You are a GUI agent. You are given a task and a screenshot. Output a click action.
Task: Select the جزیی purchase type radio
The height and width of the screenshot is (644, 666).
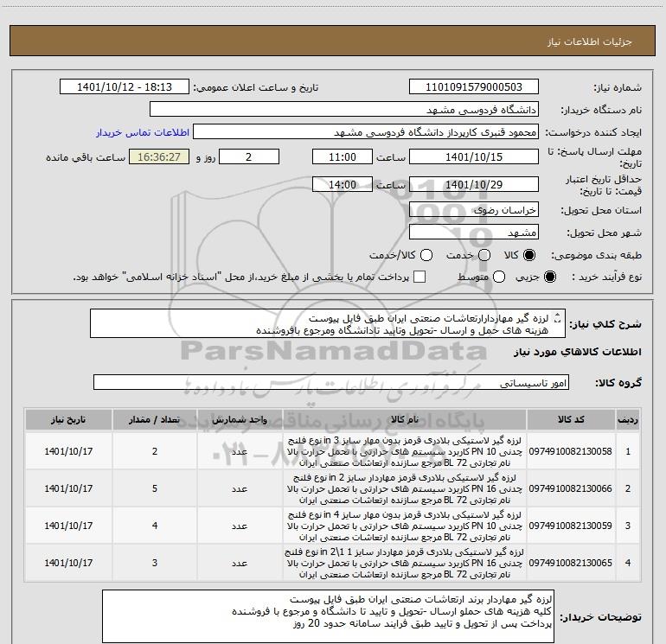[x=550, y=277]
